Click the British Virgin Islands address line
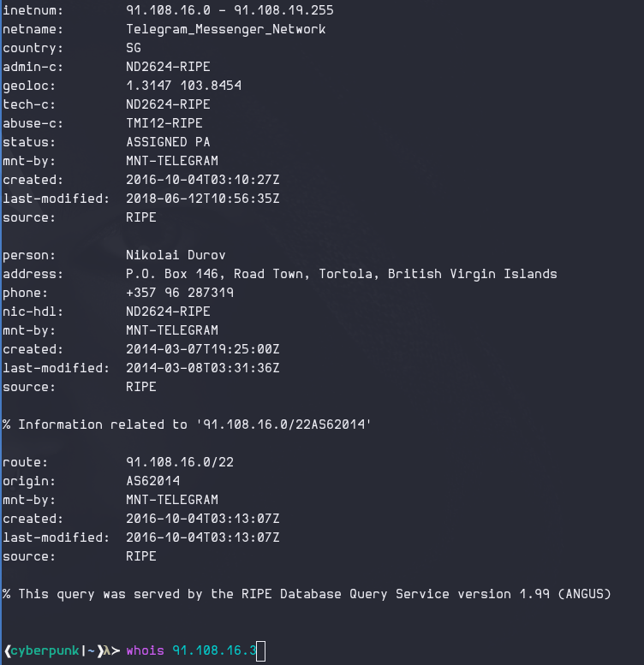Image resolution: width=644 pixels, height=665 pixels. click(341, 274)
